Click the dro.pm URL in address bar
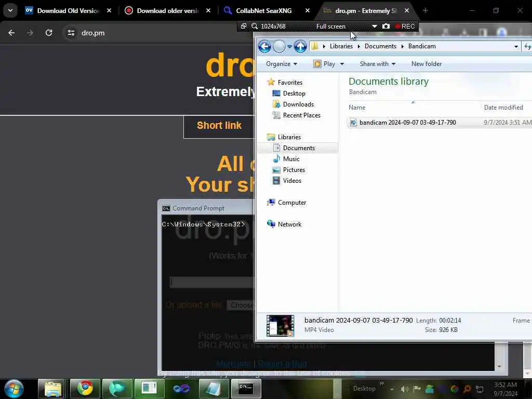 (92, 33)
